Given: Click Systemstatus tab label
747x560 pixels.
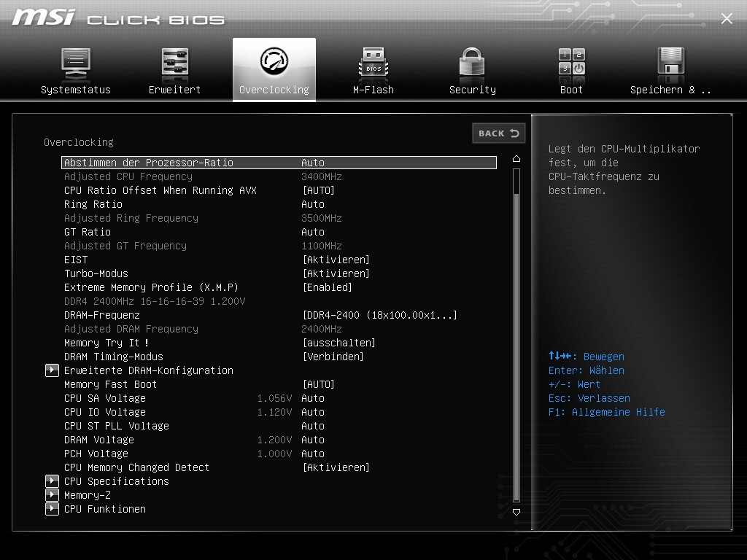Looking at the screenshot, I should point(76,90).
